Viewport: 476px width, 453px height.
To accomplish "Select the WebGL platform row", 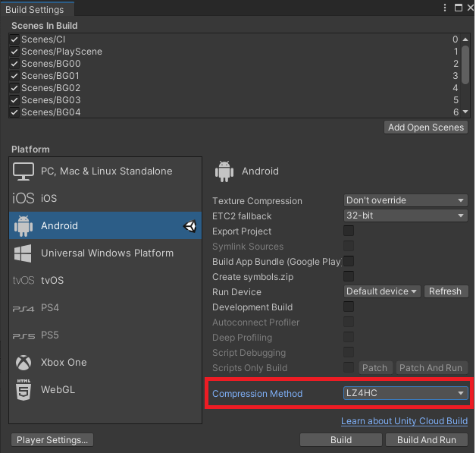I will (x=105, y=389).
